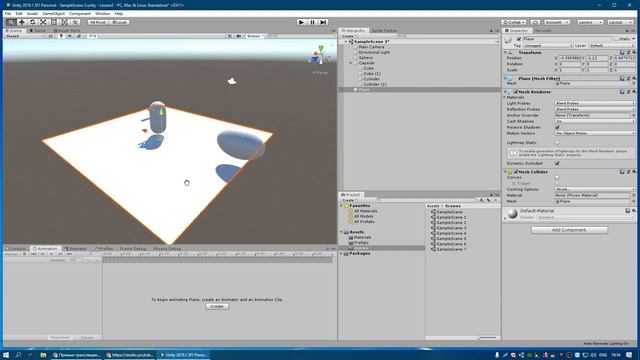Click the Step frame button
Screen dimensions: 640x360
coord(323,22)
